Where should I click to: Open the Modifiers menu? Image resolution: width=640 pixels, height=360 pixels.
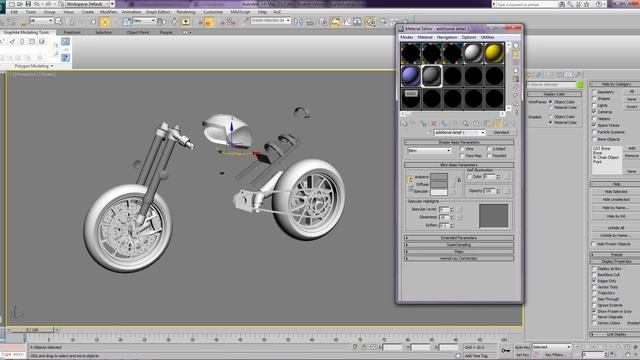(109, 12)
